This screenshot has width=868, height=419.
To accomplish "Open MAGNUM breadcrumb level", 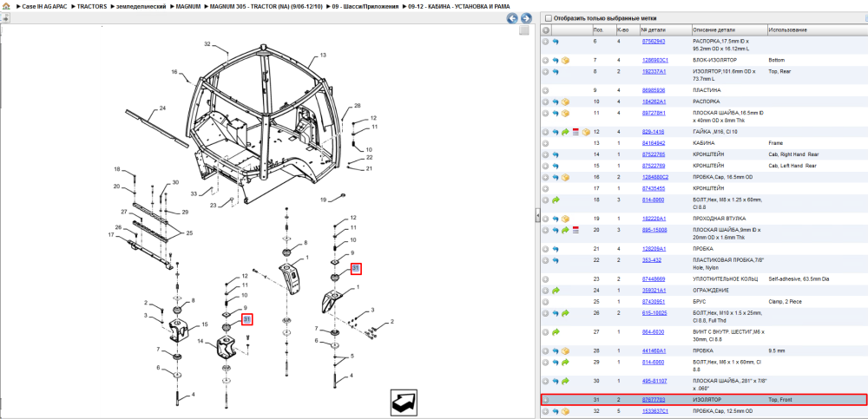I will click(188, 6).
